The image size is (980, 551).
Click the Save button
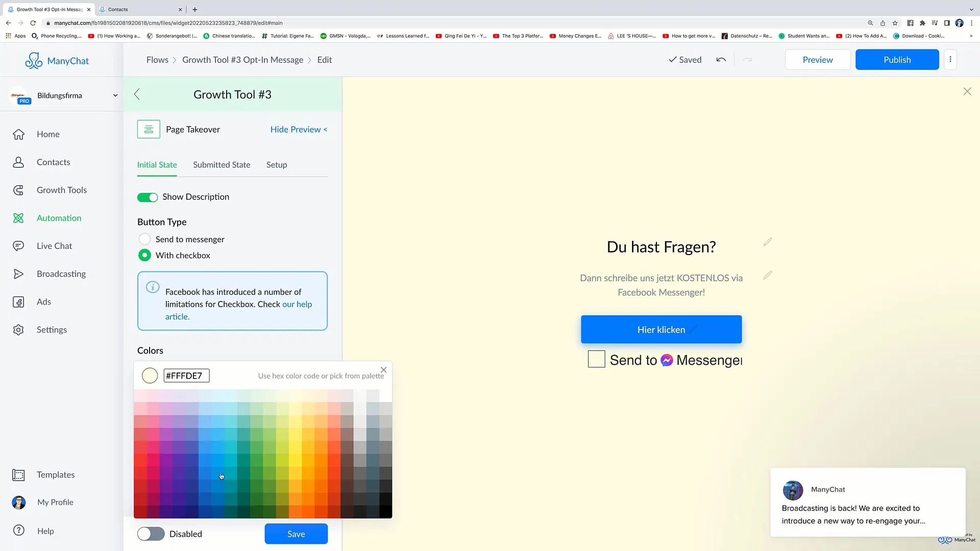click(296, 534)
